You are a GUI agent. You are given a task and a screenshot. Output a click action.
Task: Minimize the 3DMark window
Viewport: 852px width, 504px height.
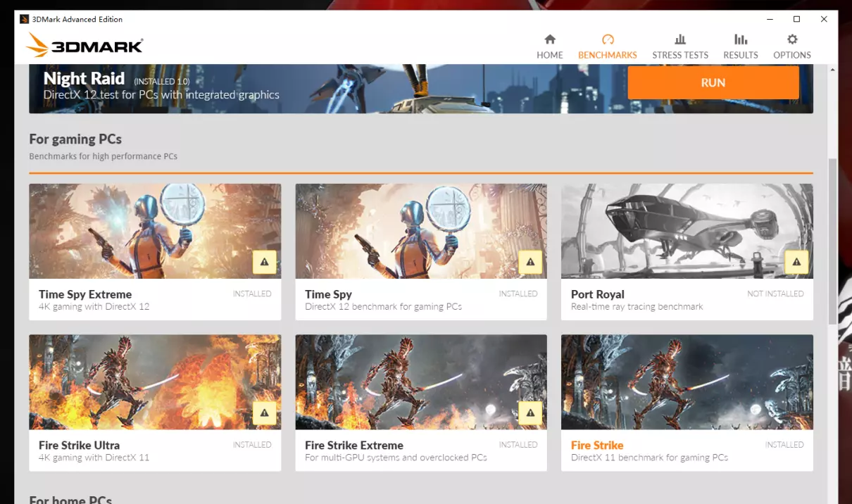pyautogui.click(x=769, y=19)
